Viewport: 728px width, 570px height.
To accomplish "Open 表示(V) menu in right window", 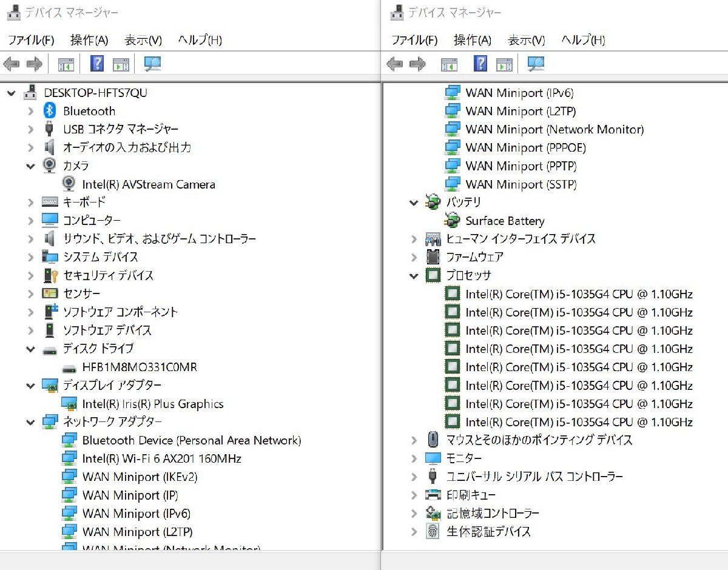I will (x=527, y=40).
